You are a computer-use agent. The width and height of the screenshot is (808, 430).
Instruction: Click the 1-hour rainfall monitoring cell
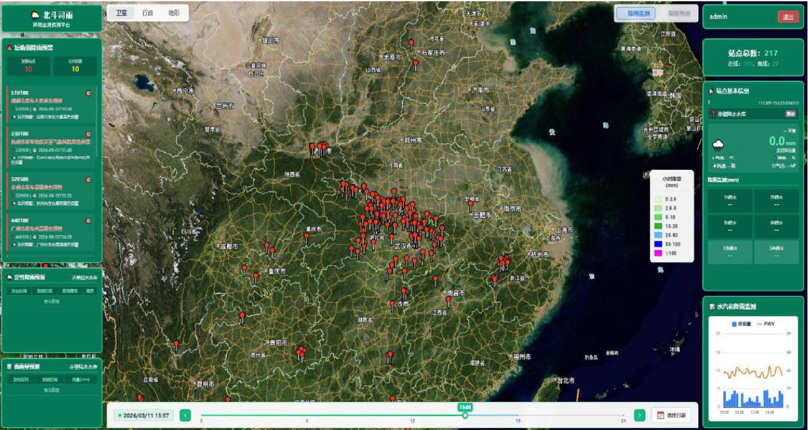(x=730, y=201)
